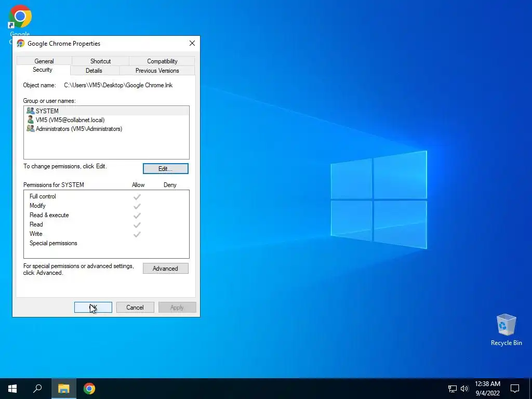Click the Full control Allow checkmark
The height and width of the screenshot is (399, 532).
pos(137,197)
